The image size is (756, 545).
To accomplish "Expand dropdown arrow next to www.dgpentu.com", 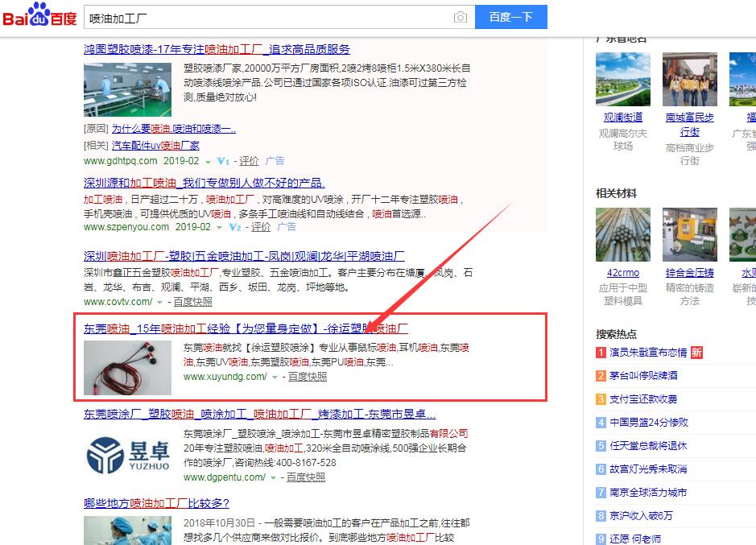I will coord(274,478).
